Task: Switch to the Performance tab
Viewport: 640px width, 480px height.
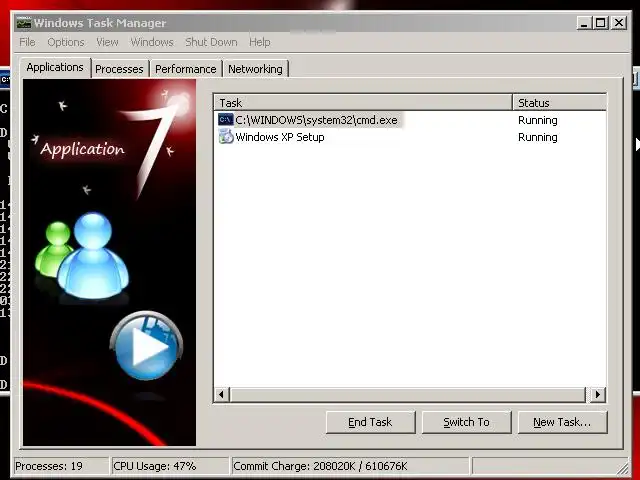Action: click(x=186, y=69)
